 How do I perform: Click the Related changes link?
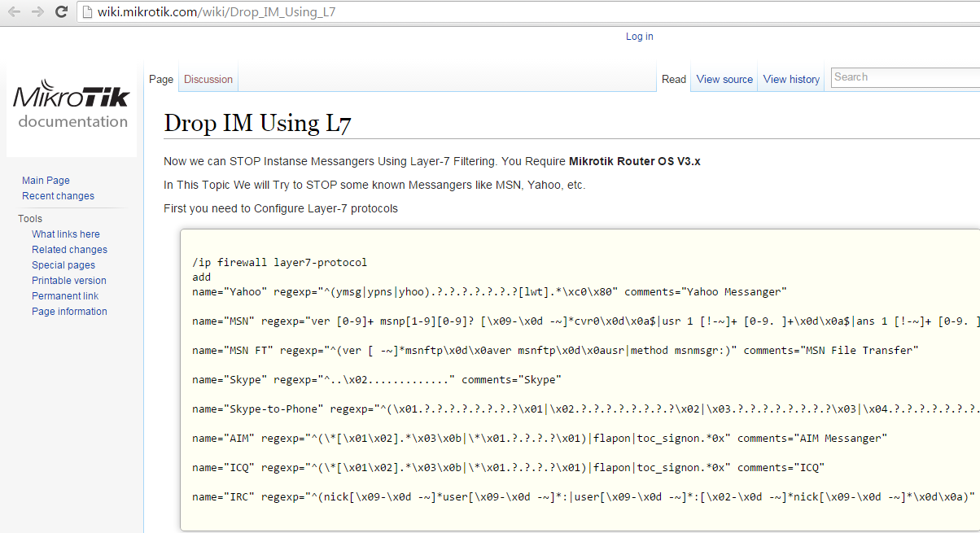pyautogui.click(x=69, y=250)
